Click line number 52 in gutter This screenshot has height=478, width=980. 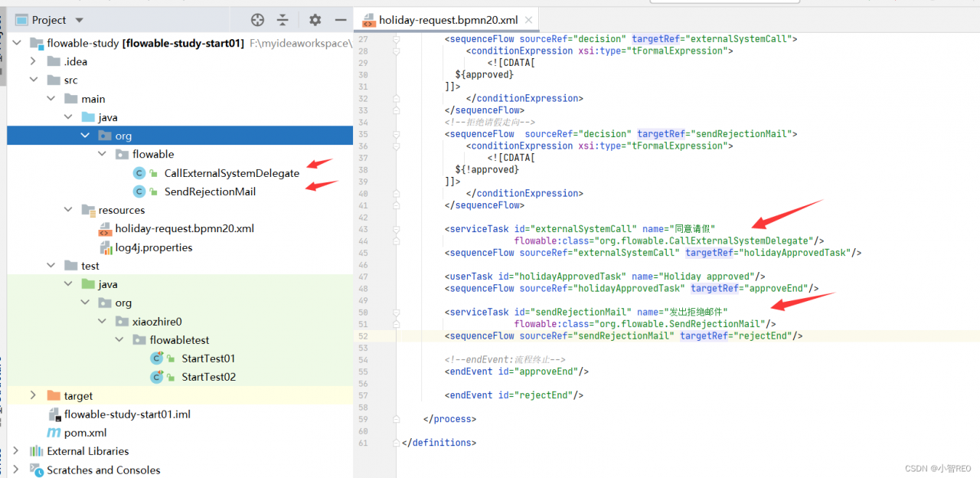pyautogui.click(x=363, y=336)
